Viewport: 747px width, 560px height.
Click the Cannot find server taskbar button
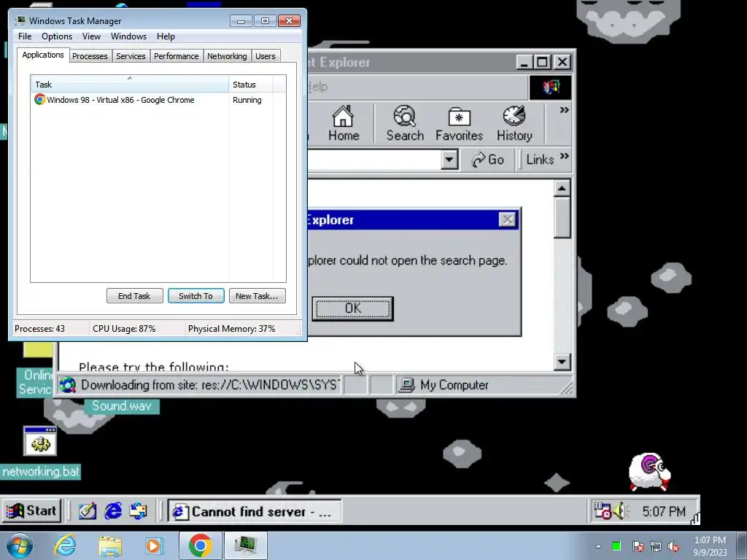pyautogui.click(x=255, y=511)
